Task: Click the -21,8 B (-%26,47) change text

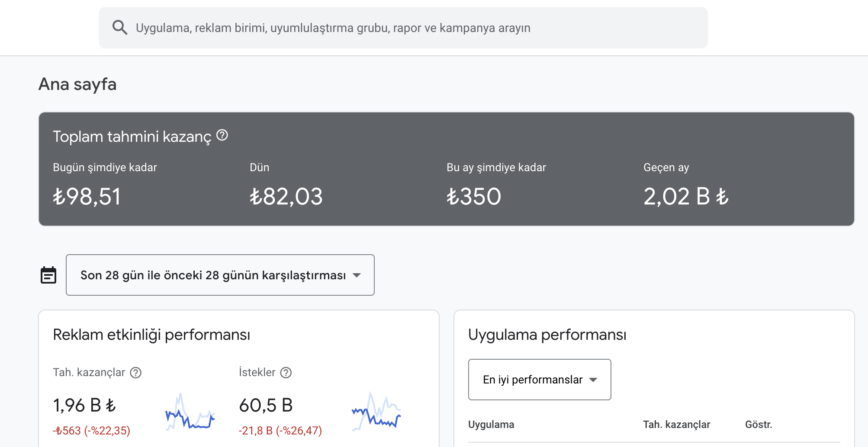Action: point(280,431)
